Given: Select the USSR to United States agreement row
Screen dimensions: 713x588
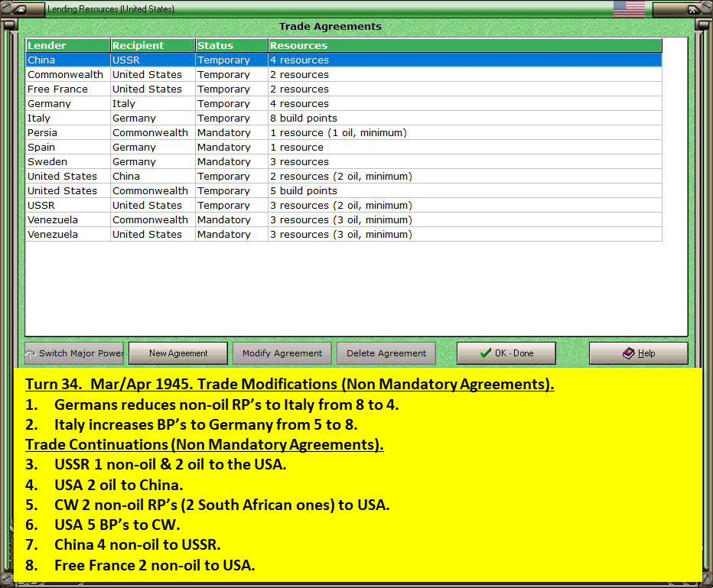Looking at the screenshot, I should pos(343,206).
